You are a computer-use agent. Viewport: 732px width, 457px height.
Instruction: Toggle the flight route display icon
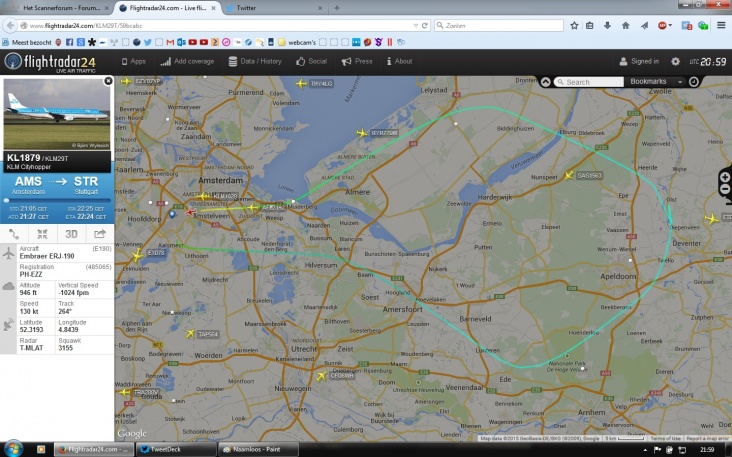click(14, 234)
